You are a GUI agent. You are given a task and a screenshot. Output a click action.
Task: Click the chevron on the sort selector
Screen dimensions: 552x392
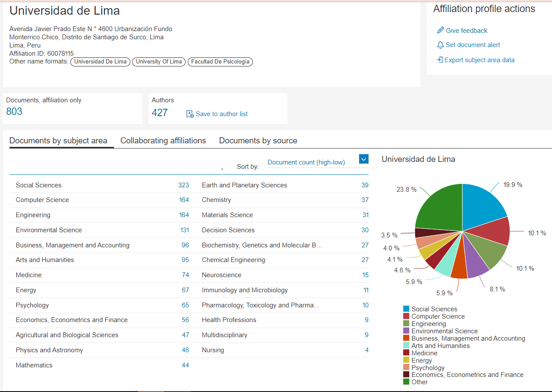(x=364, y=159)
